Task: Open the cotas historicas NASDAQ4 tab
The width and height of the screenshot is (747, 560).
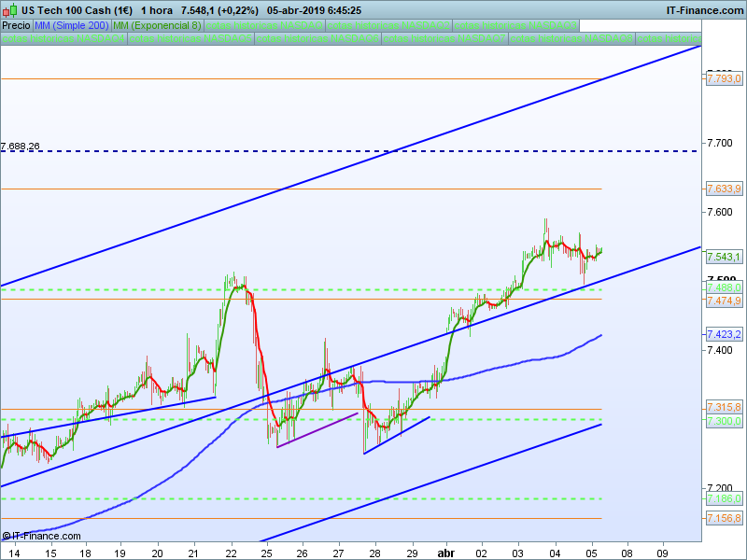Action: [x=63, y=38]
